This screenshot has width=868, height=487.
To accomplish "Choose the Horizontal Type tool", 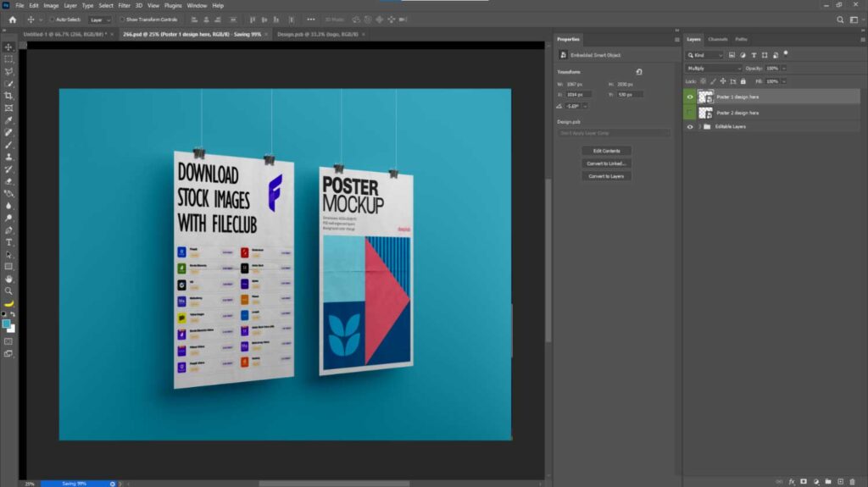I will pyautogui.click(x=9, y=242).
